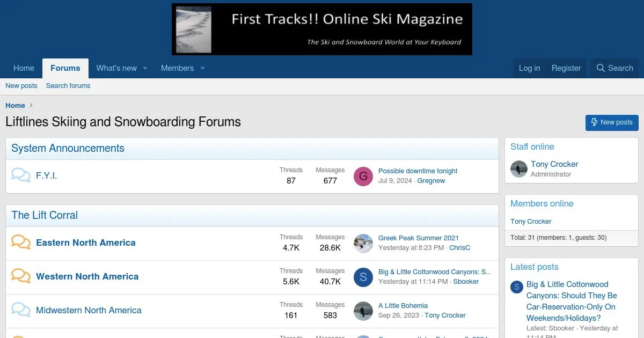This screenshot has width=644, height=338.
Task: Click the Search forums sub-navigation link
Action: 68,86
